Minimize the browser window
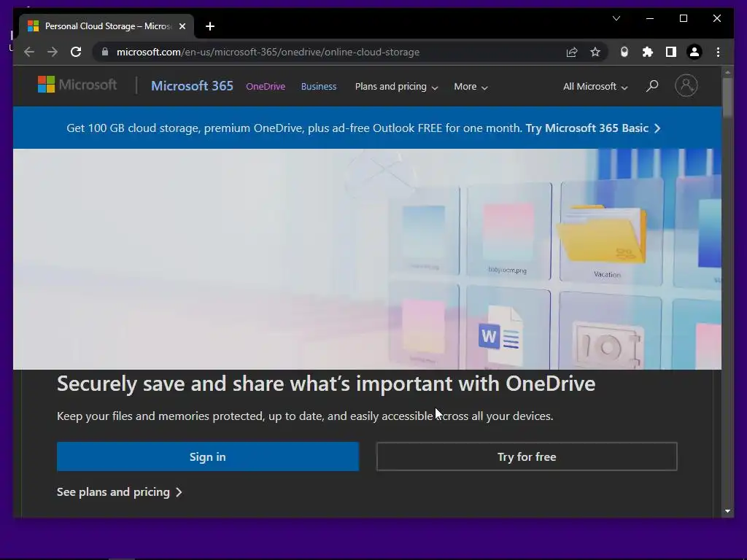 (x=650, y=18)
